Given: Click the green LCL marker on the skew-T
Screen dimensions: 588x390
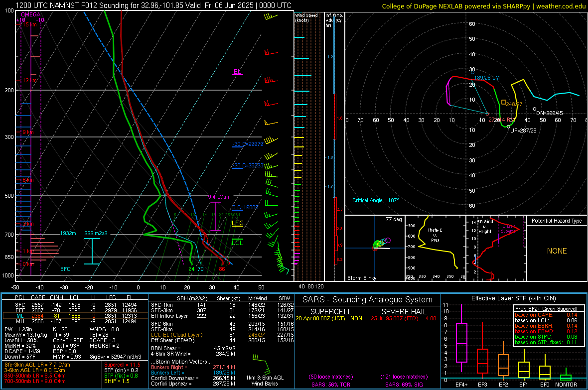Looking at the screenshot, I should pos(237,243).
